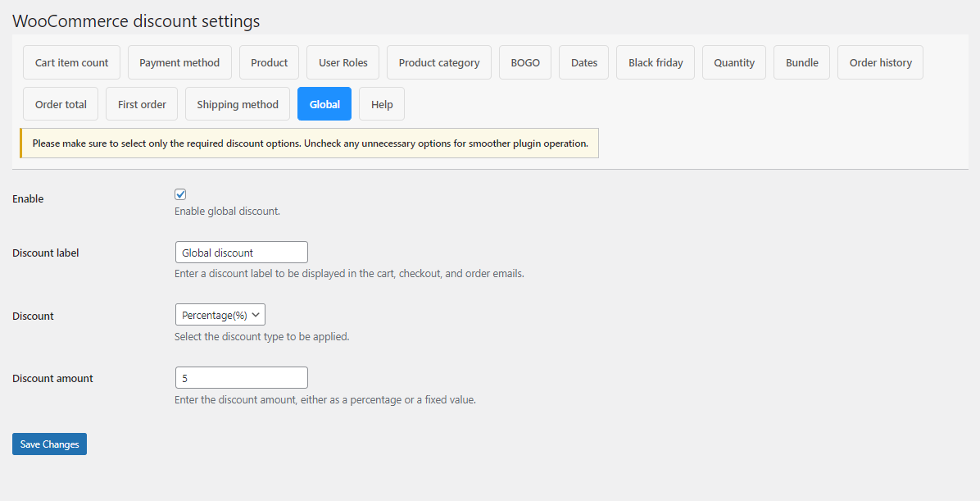Switch to the Dates tab

click(x=583, y=61)
